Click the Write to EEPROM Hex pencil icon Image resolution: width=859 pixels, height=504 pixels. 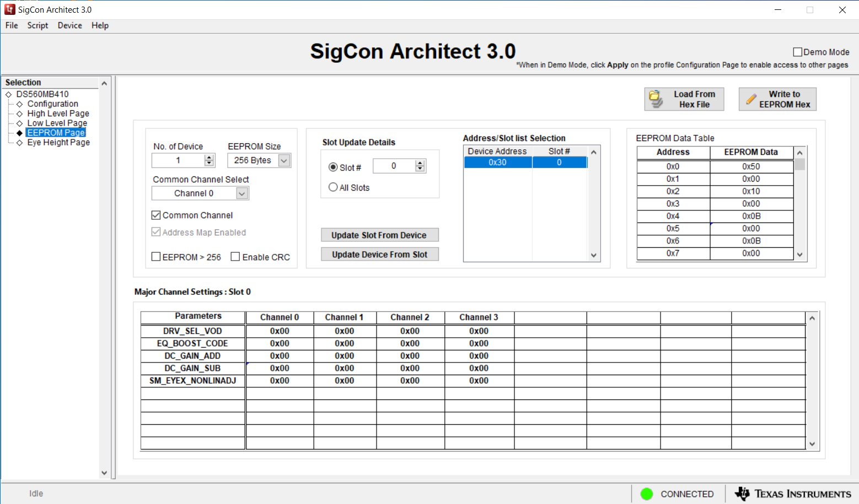click(x=751, y=99)
